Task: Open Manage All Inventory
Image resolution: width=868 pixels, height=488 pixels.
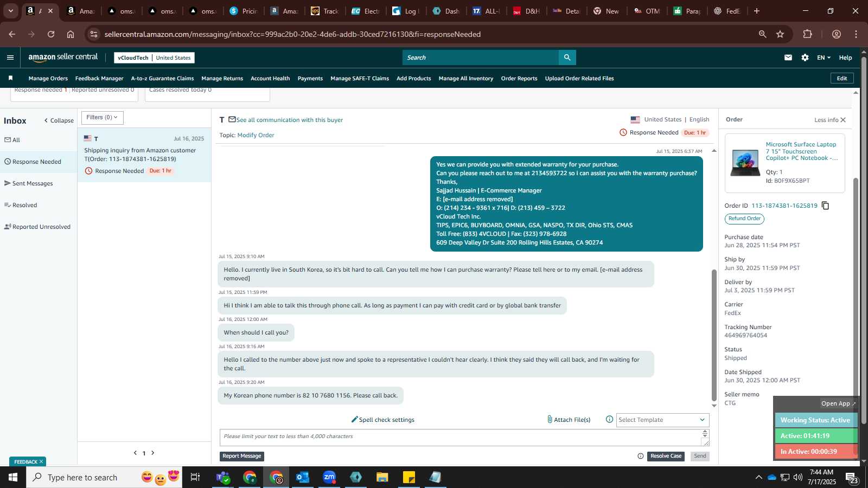Action: [466, 79]
